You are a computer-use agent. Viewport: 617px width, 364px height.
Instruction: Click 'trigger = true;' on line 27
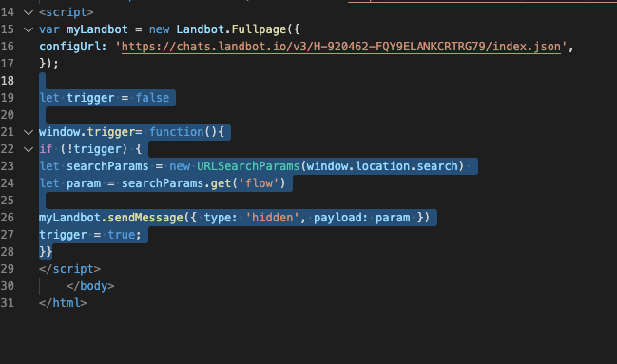pyautogui.click(x=89, y=235)
